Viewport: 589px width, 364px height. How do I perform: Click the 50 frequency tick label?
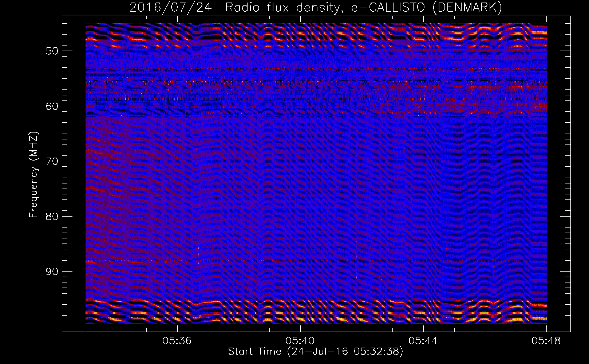52,51
